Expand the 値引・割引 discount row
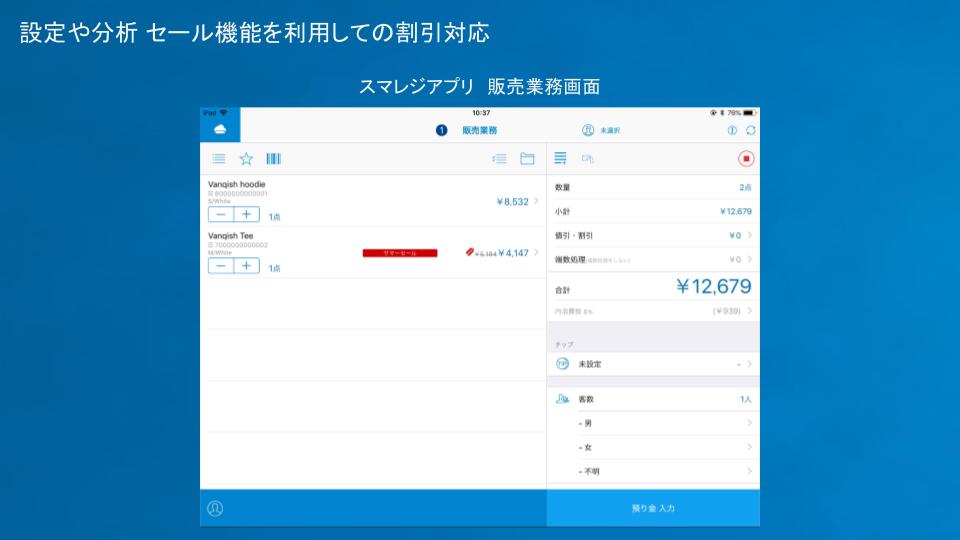This screenshot has height=540, width=960. click(652, 235)
